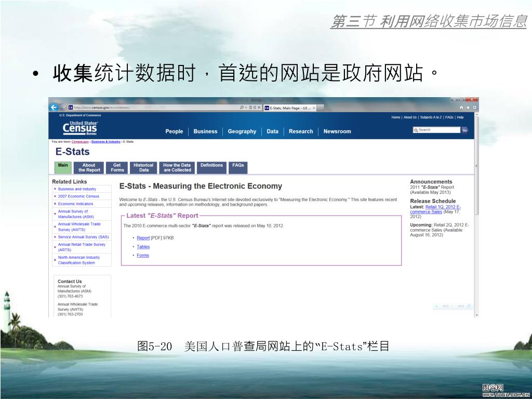Click the Help link in top bar

tap(460, 117)
